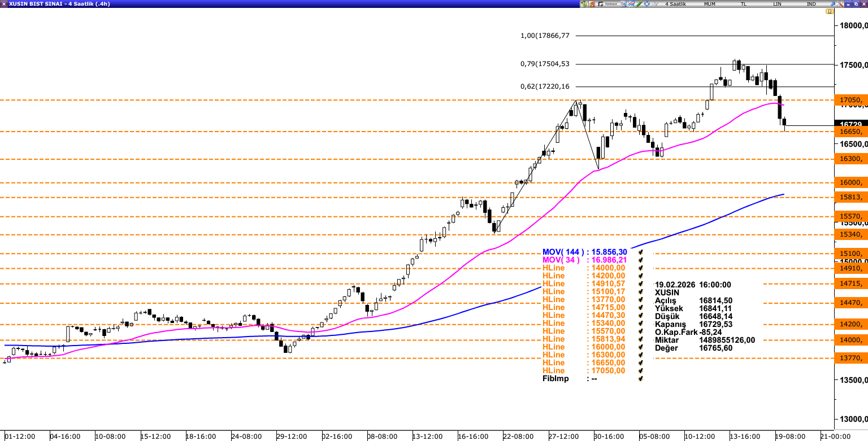The height and width of the screenshot is (441, 868).
Task: Click the 0,62 Fibonacci level label
Action: click(x=545, y=87)
